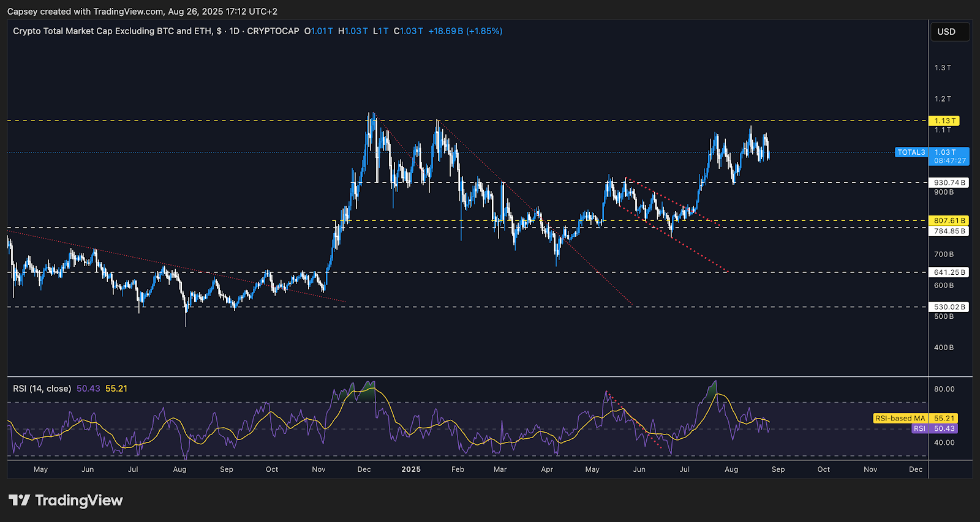Click the 641.25B support level label

949,272
